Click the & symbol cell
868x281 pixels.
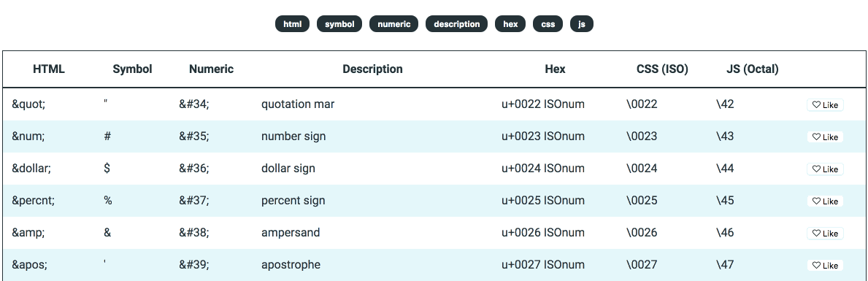point(107,232)
